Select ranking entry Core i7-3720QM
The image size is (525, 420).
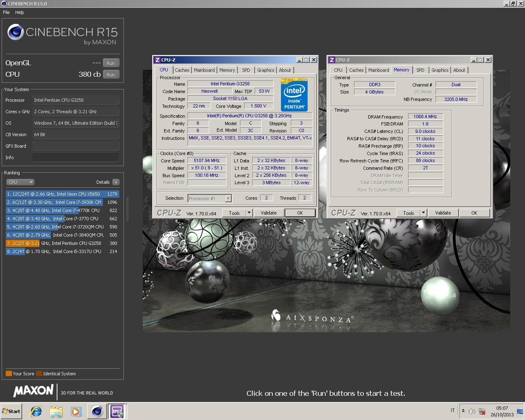62,227
